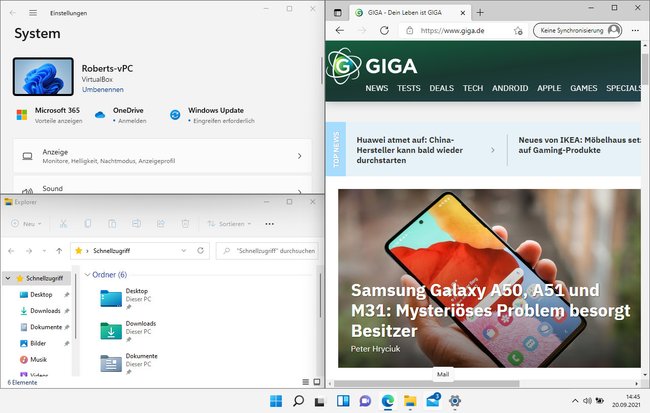The image size is (650, 413).
Task: Open Edge tab actions menu button
Action: click(x=338, y=13)
